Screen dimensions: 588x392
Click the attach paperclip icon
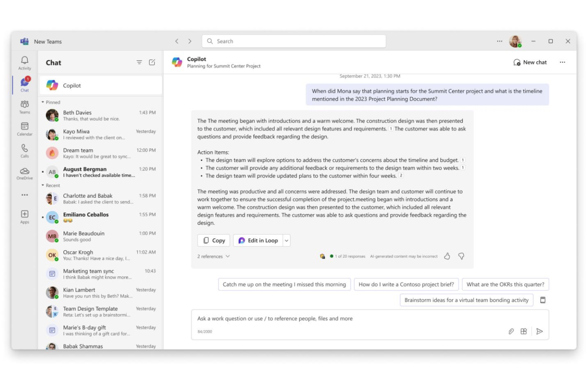point(511,331)
